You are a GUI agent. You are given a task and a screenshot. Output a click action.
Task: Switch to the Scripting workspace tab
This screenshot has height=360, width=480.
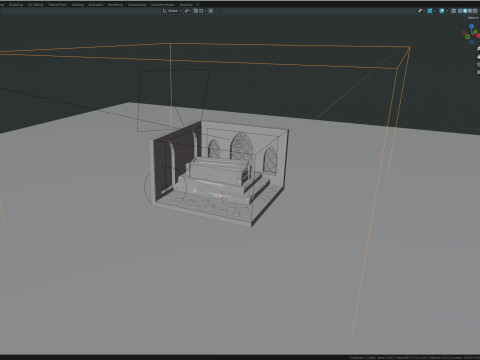tap(186, 5)
